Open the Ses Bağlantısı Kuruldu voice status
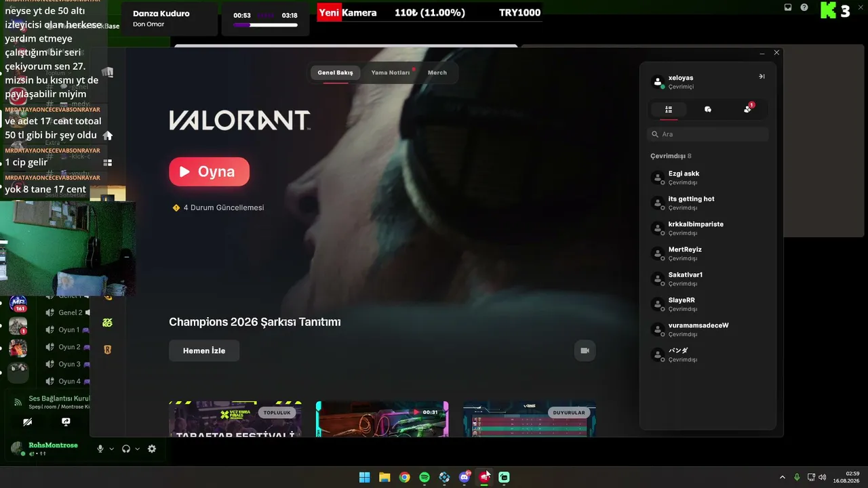 pos(59,399)
